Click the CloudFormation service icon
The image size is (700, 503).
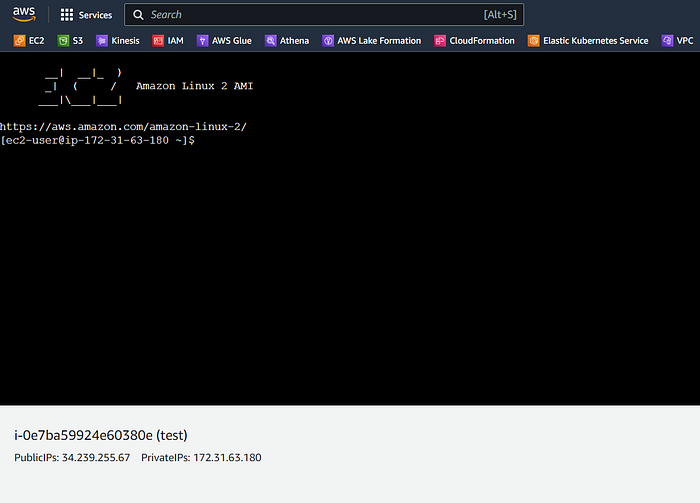(440, 41)
